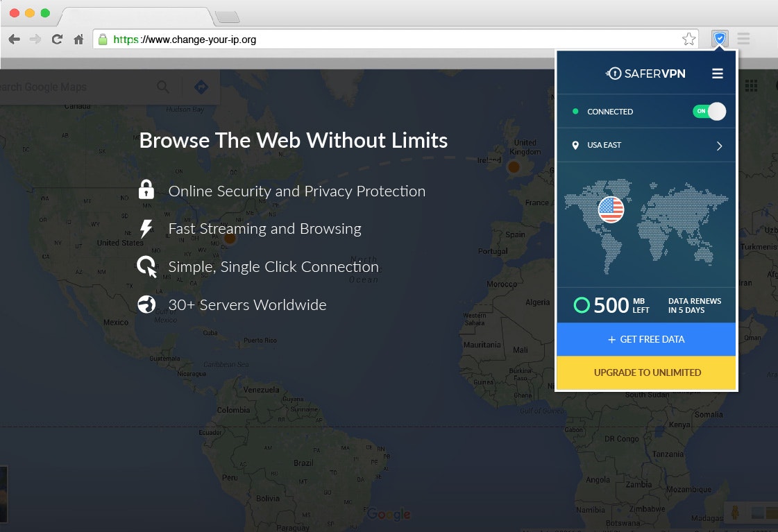The width and height of the screenshot is (778, 532).
Task: Click the Google Maps directions icon
Action: click(x=201, y=87)
